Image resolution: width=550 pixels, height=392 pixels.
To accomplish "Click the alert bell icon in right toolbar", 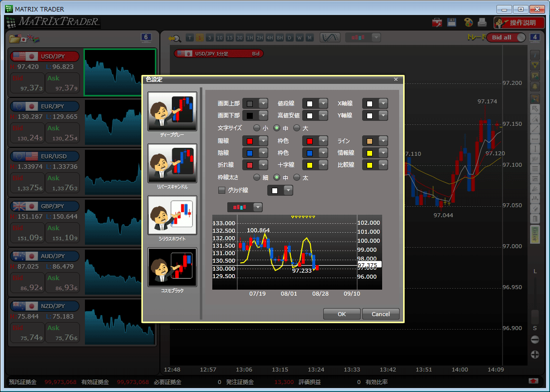I will tap(535, 86).
